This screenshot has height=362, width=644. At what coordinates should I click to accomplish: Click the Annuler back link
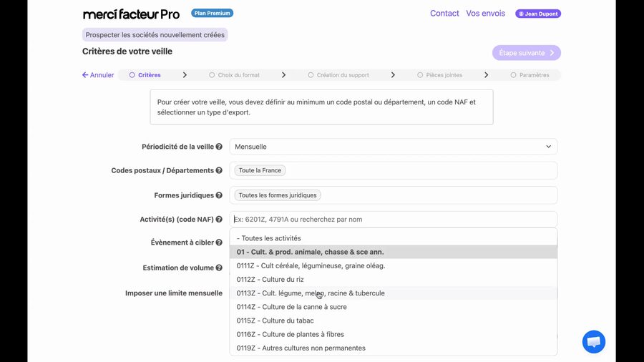(98, 75)
